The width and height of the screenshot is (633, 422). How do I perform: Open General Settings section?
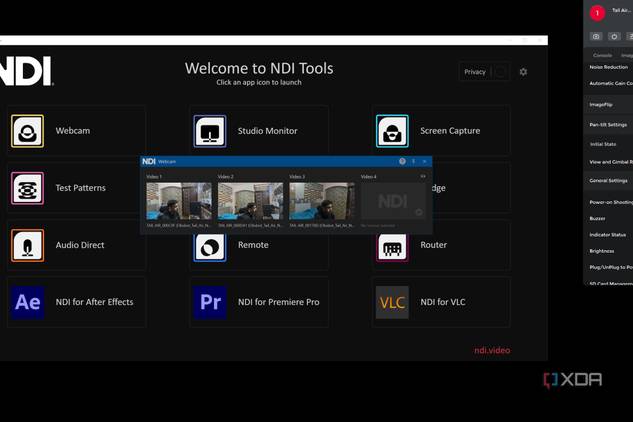608,181
